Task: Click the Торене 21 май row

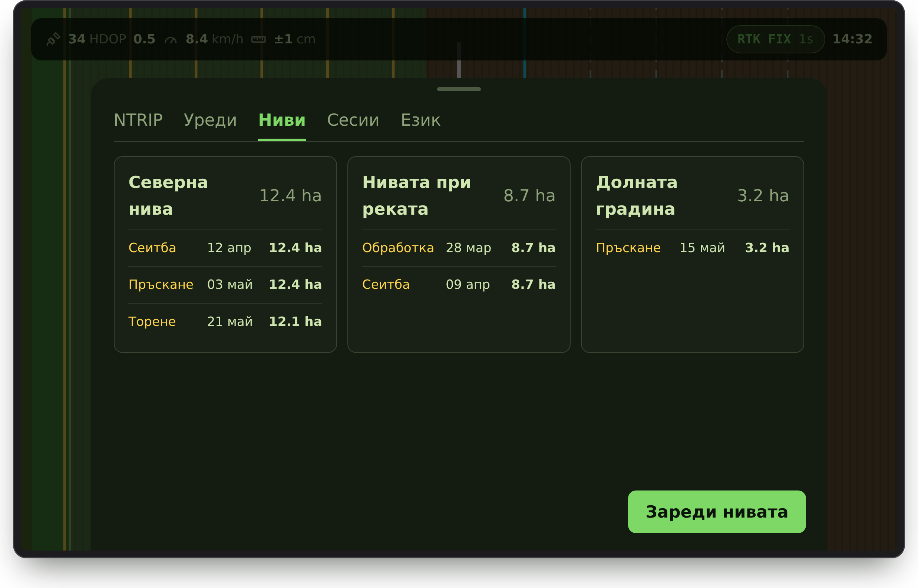Action: [225, 321]
